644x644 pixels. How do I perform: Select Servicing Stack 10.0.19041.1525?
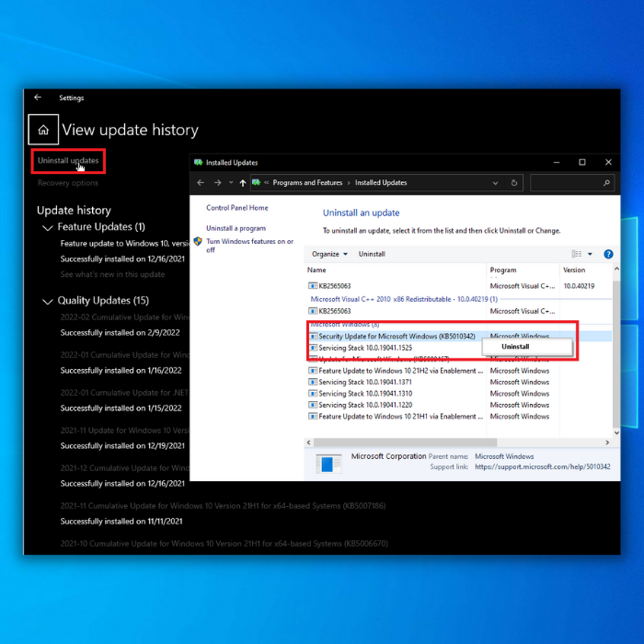tap(365, 348)
